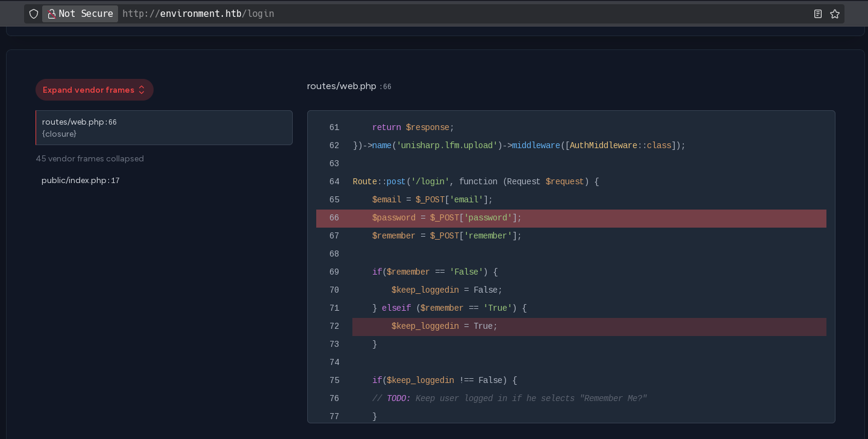Click the elseif ($remember == 'True') line

449,308
